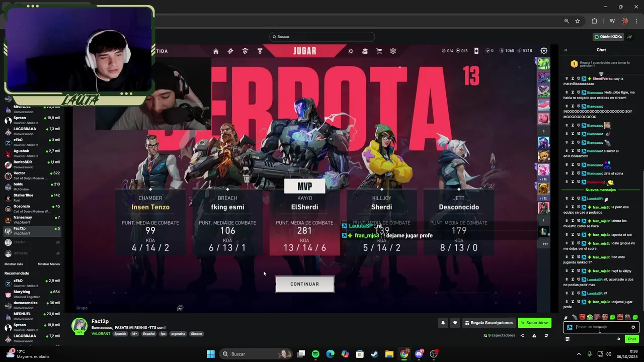This screenshot has width=644, height=362.
Task: Click the Spanish tag
Action: (x=120, y=334)
